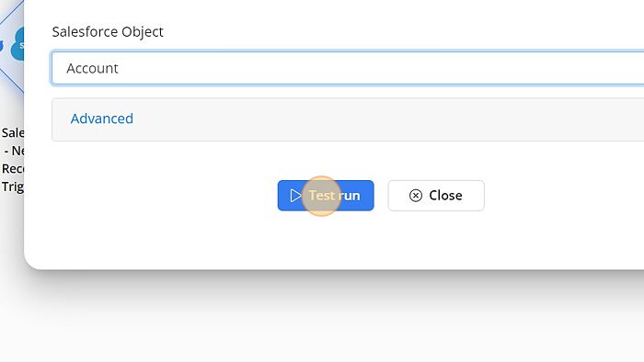Click the Close button's text label
The image size is (644, 362).
pos(445,196)
